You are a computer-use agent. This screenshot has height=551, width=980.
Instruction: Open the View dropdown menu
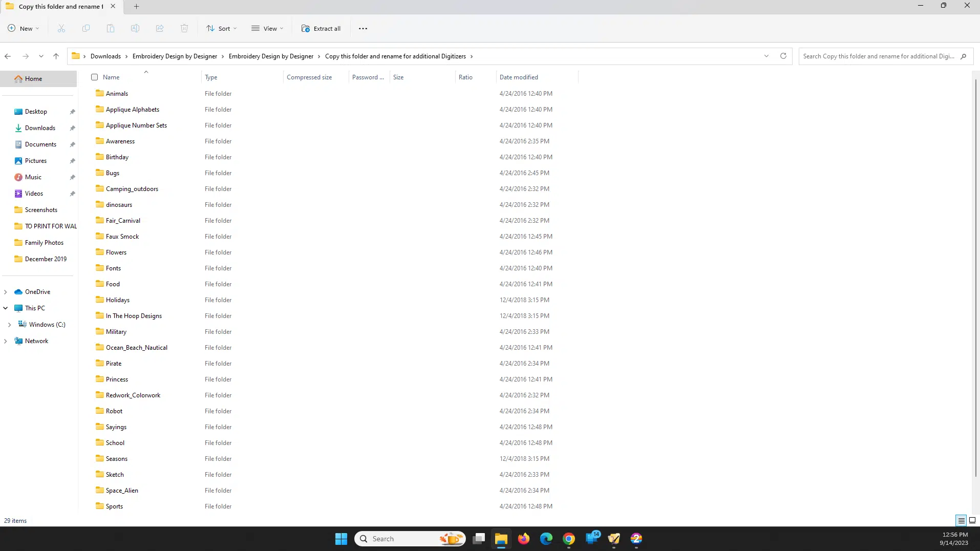click(267, 29)
